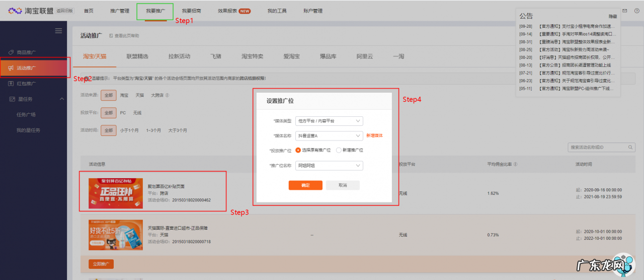This screenshot has width=644, height=280.
Task: Open the 天猫国际 好货不止5折 banner thumbnail
Action: 115,235
